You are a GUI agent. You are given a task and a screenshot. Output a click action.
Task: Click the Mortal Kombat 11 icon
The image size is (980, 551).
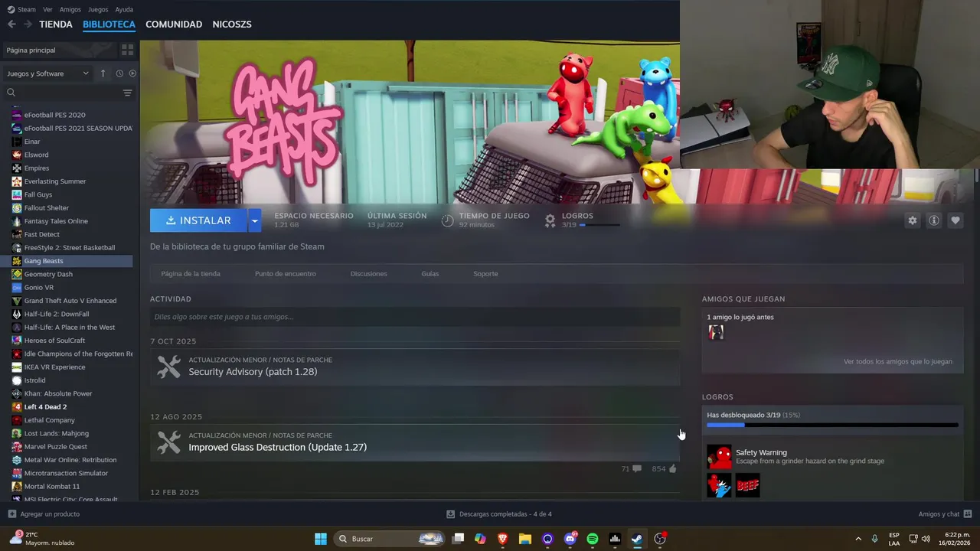tap(17, 486)
